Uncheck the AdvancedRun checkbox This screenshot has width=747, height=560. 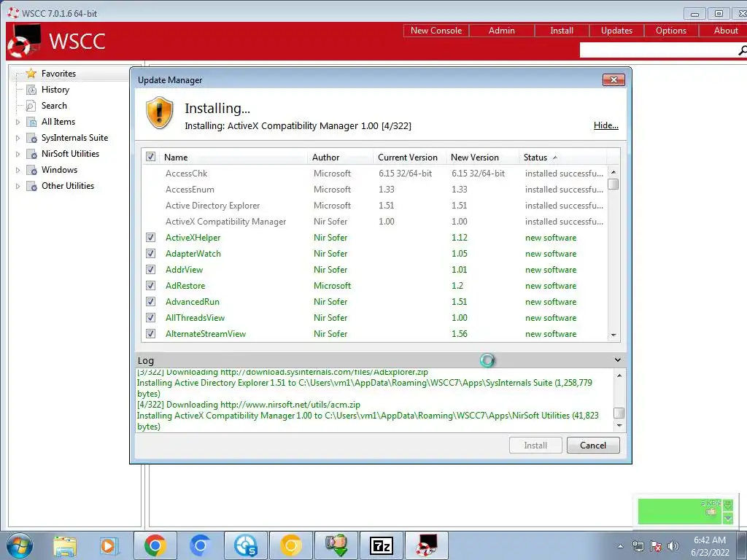pyautogui.click(x=150, y=301)
